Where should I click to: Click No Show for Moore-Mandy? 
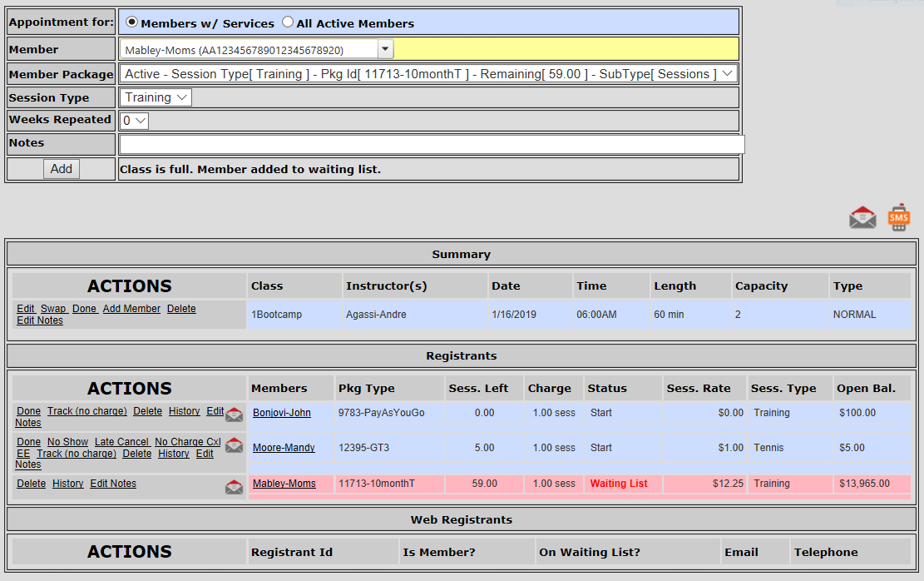67,442
